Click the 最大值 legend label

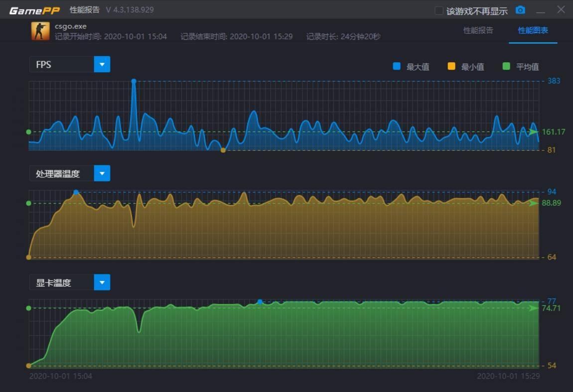coord(418,66)
